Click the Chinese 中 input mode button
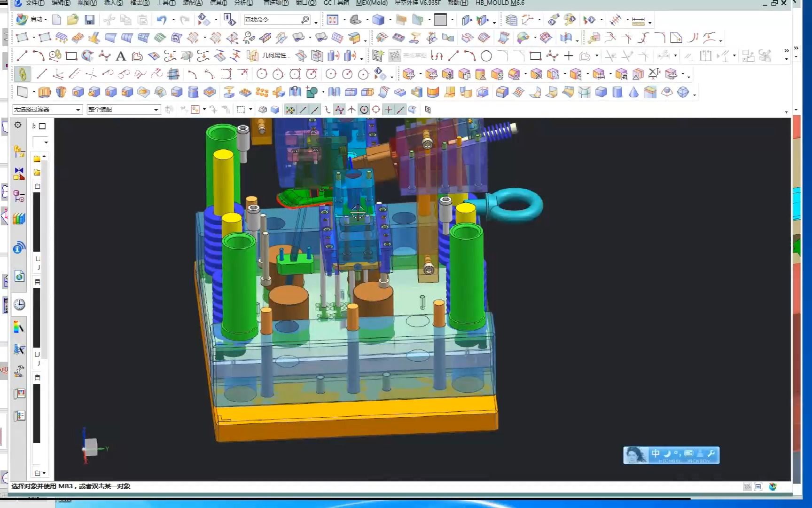Image resolution: width=812 pixels, height=508 pixels. click(x=656, y=454)
